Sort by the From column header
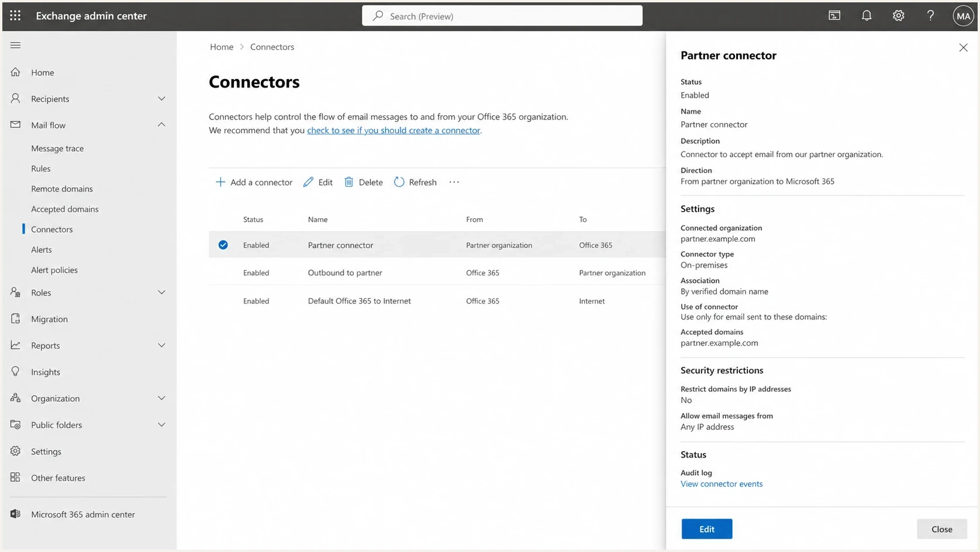 click(x=475, y=219)
